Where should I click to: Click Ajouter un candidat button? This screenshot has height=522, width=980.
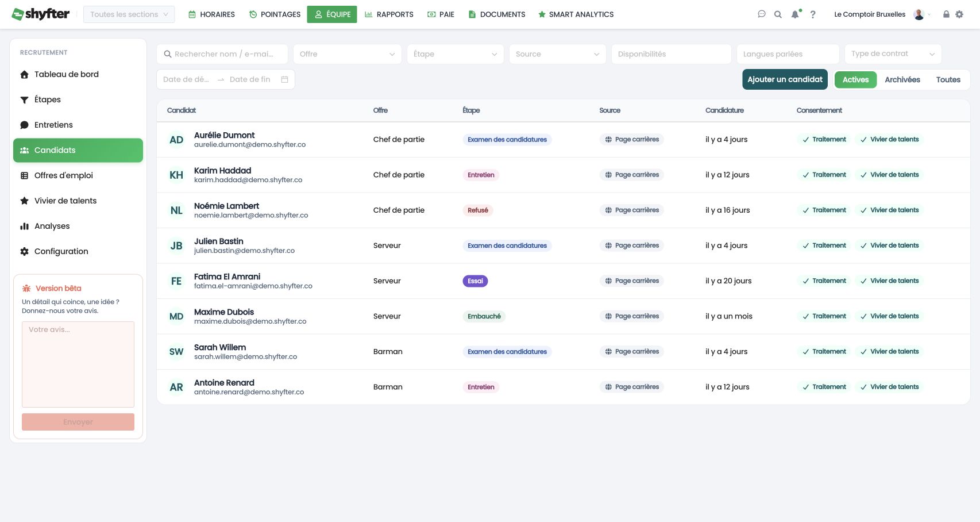pyautogui.click(x=785, y=79)
